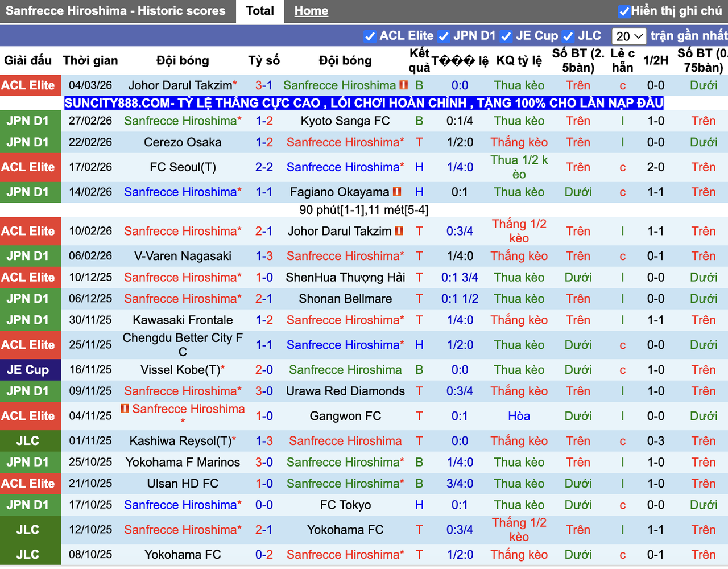
Task: Select the 04/03/26 date cell
Action: [x=90, y=85]
